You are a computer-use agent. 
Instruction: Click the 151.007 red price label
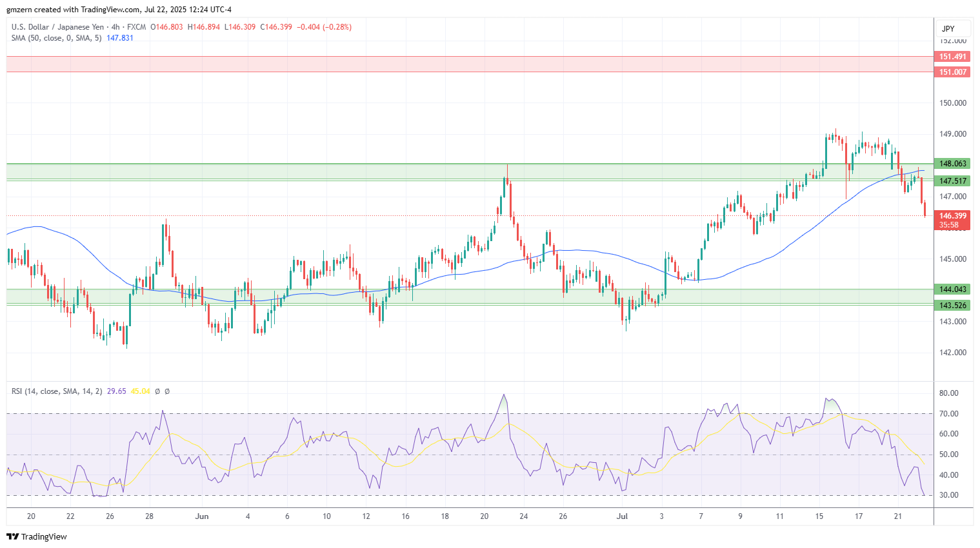point(952,72)
